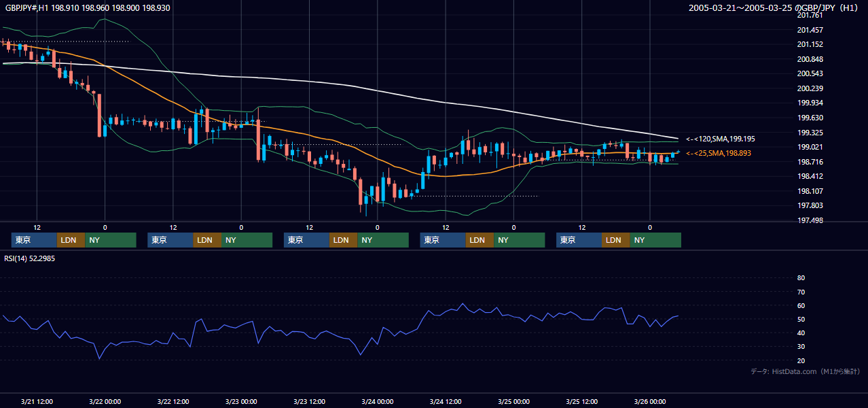Click price axis value 197.498

pyautogui.click(x=810, y=220)
